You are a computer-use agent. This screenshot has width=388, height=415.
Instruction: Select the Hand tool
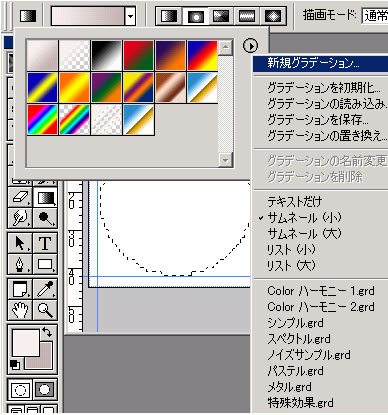click(x=21, y=310)
